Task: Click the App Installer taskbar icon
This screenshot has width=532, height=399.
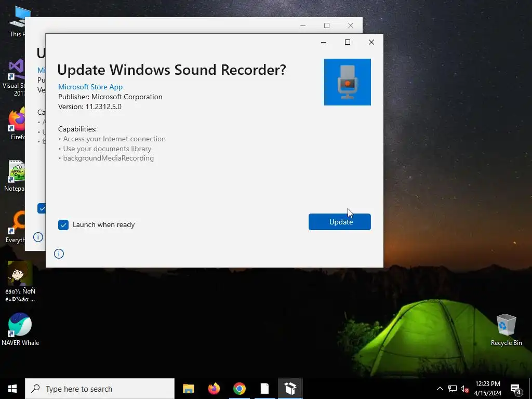Action: pos(290,389)
